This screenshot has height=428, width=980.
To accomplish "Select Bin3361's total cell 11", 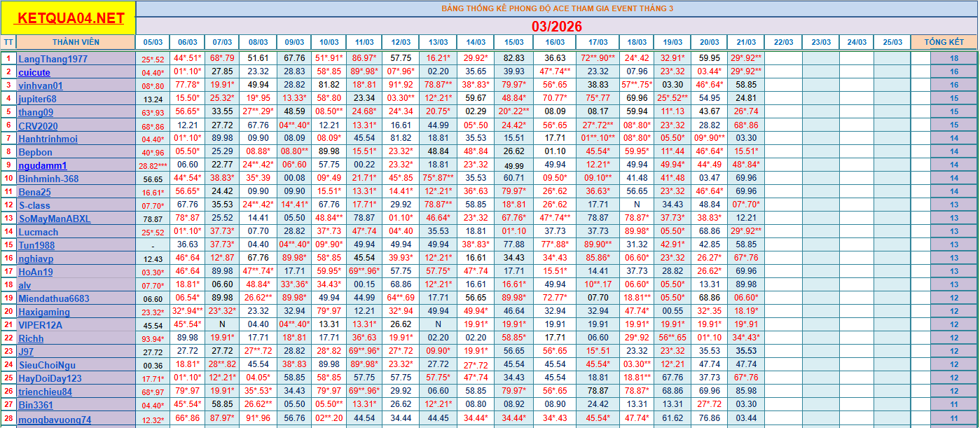I will pyautogui.click(x=954, y=405).
